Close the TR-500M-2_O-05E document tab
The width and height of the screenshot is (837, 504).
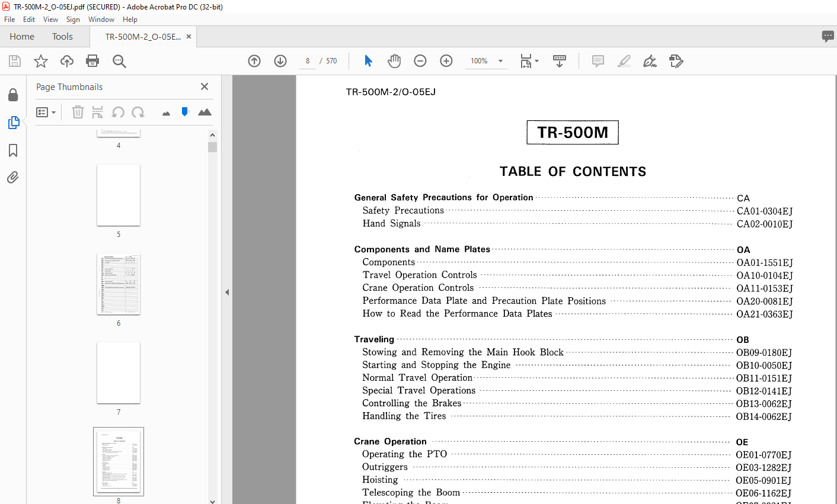189,36
